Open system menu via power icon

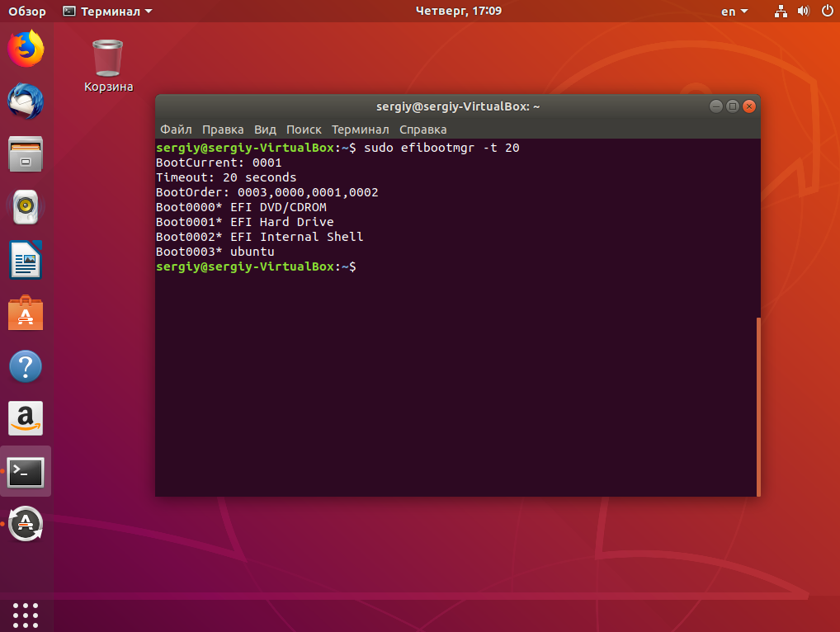827,11
